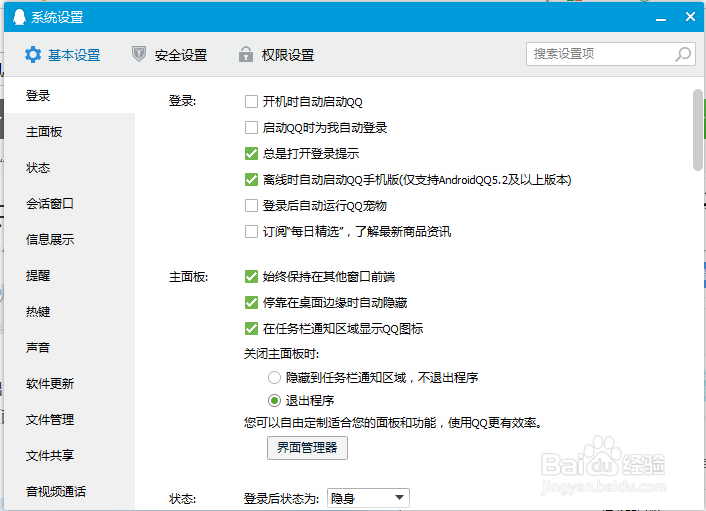Viewport: 706px width, 511px height.
Task: Click the shield icon for 安全设置
Action: click(139, 54)
